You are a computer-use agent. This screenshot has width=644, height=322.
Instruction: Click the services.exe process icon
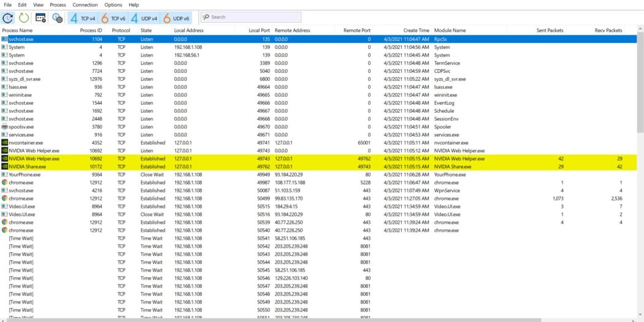pyautogui.click(x=4, y=135)
